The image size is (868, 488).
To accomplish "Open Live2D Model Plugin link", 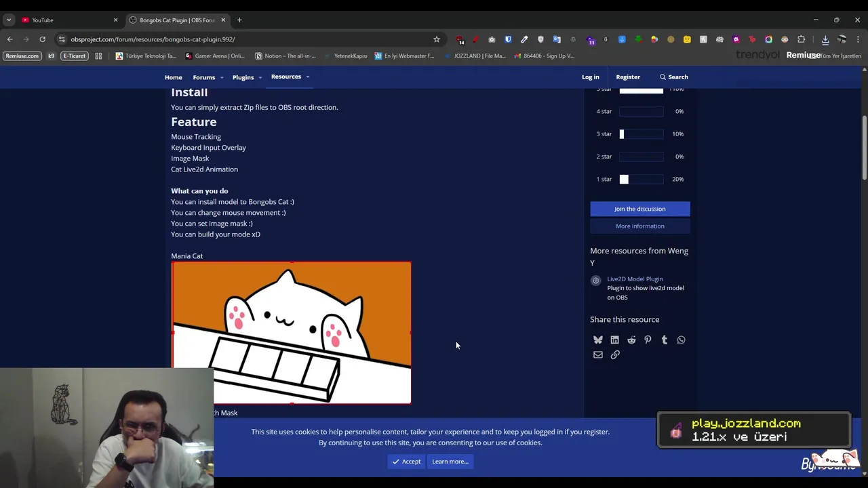I will tap(635, 279).
